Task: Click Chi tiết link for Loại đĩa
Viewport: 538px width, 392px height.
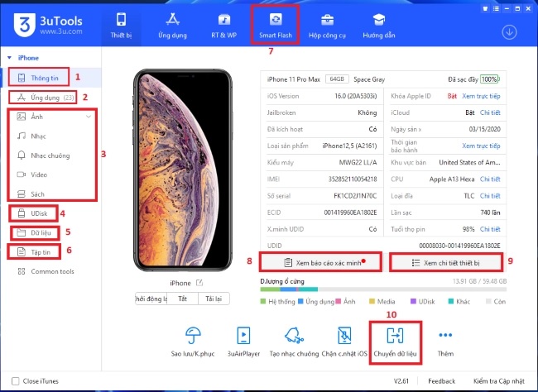Action: [490, 196]
